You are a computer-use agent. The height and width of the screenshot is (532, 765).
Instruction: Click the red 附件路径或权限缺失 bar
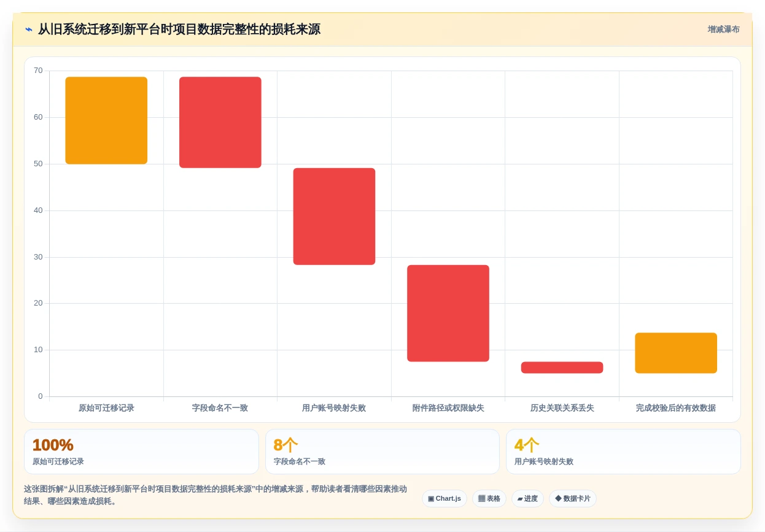[448, 313]
